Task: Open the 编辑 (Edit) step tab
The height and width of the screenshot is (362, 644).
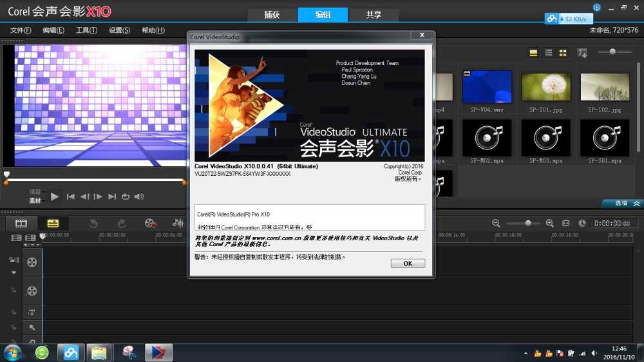Action: (x=323, y=15)
